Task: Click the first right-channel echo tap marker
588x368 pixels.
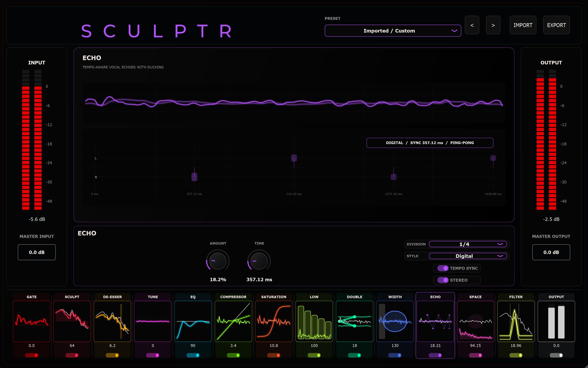Action: 194,177
